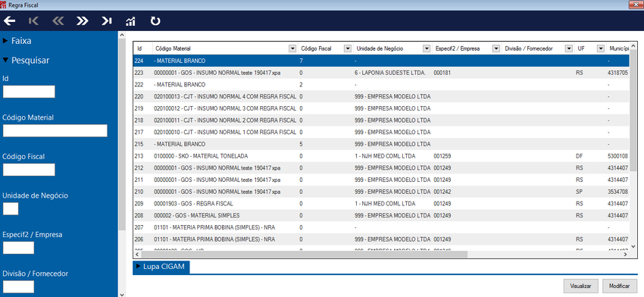Go to first record icon
Viewport: 644px width, 297px height.
pyautogui.click(x=33, y=20)
